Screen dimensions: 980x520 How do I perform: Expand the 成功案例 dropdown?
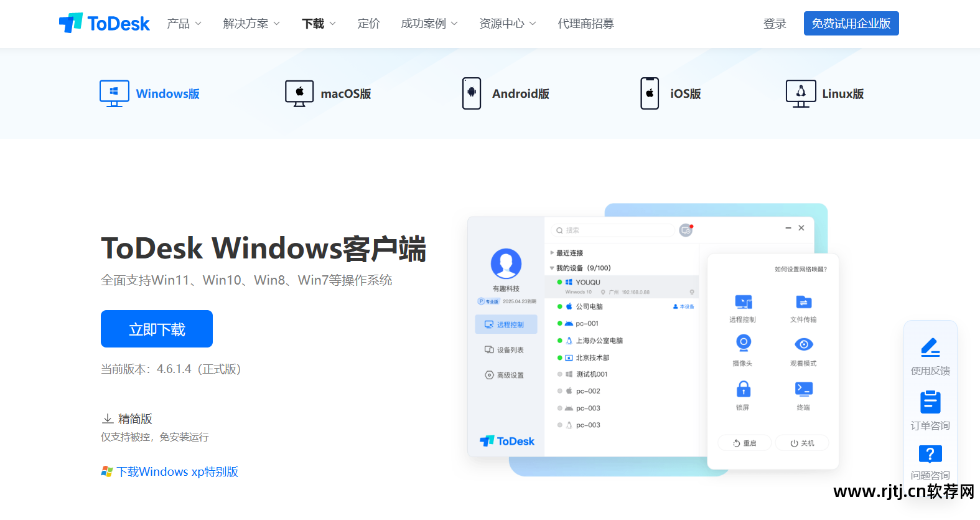pyautogui.click(x=429, y=24)
